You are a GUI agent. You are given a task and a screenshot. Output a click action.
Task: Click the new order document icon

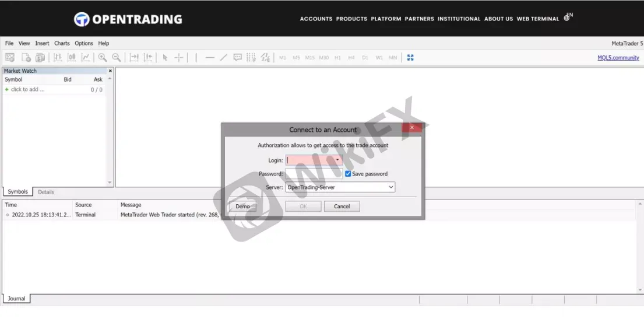(x=26, y=58)
